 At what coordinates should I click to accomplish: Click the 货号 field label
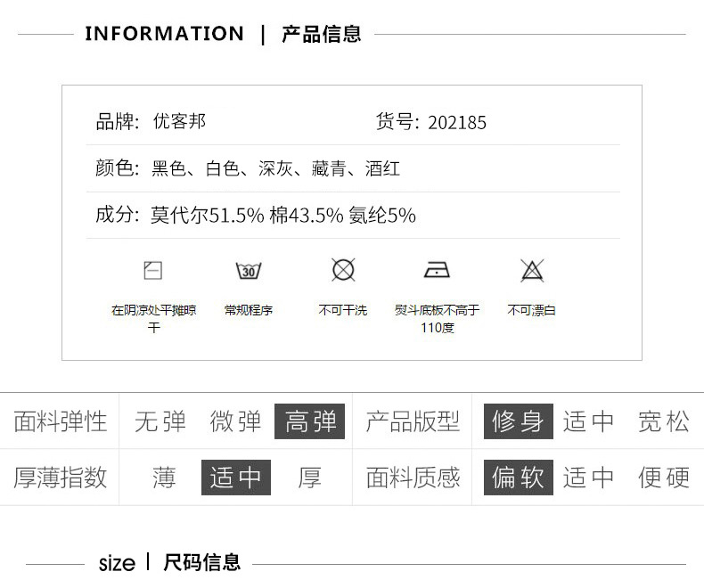pos(397,122)
